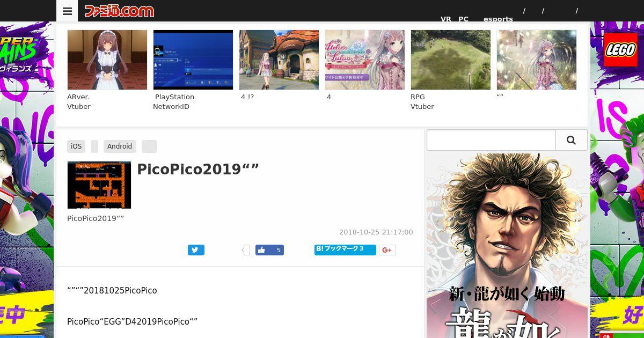Click the Facebook like thumbs-up button
The width and height of the screenshot is (644, 338).
click(269, 250)
